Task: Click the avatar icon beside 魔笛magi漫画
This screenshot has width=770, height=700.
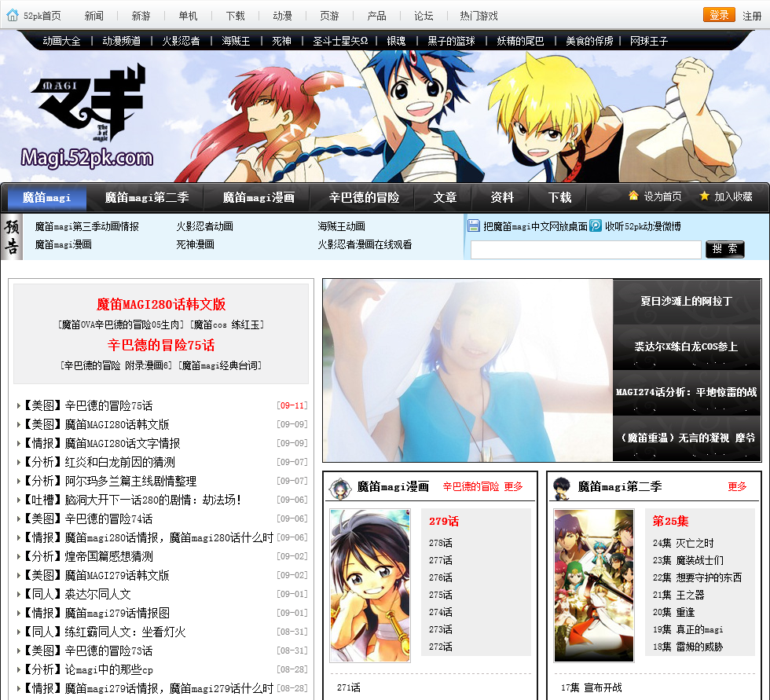Action: click(339, 487)
